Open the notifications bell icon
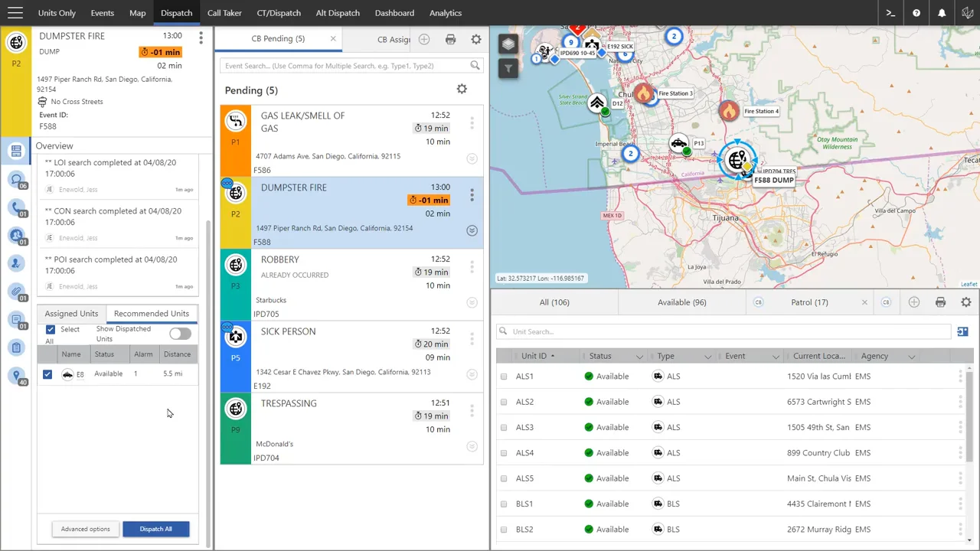 tap(942, 13)
